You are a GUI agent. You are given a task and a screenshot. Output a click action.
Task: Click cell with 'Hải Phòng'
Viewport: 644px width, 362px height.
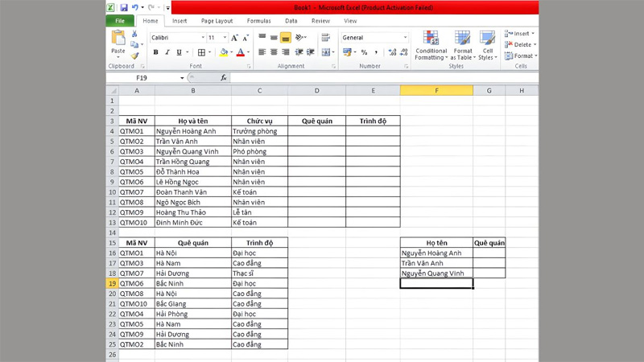[x=193, y=314]
